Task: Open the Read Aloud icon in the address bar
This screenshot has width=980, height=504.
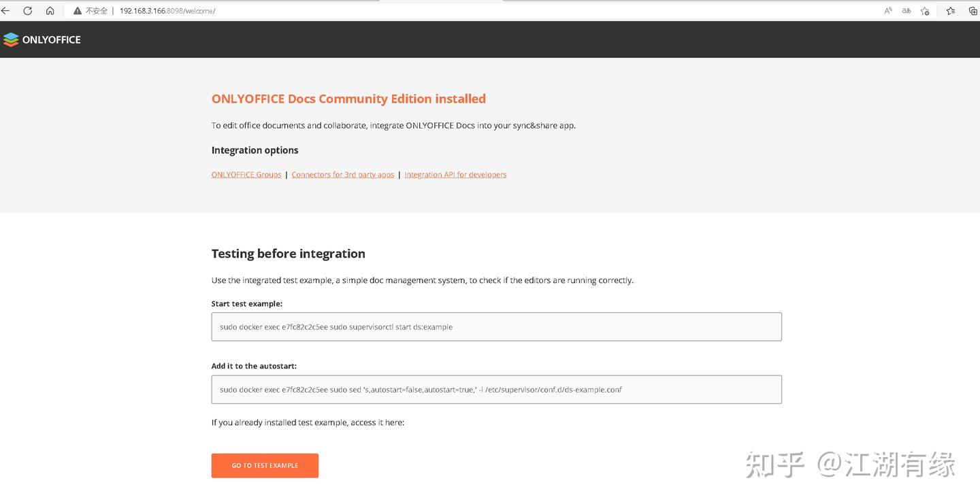Action: pos(887,11)
